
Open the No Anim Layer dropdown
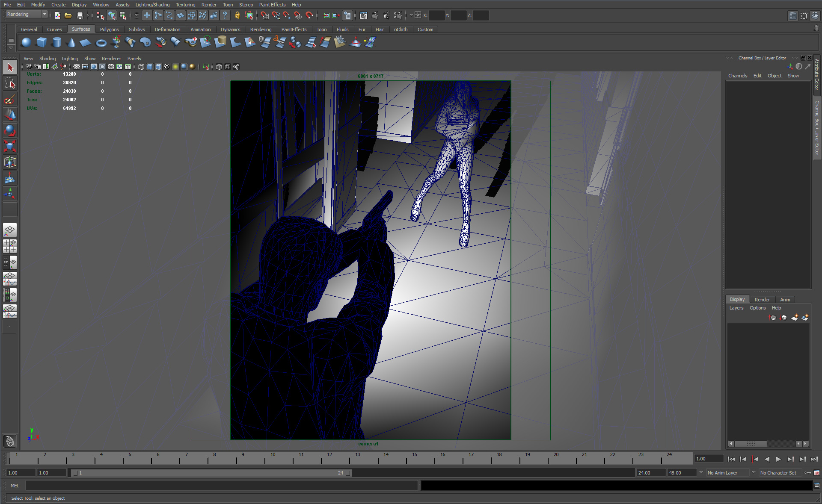tap(727, 473)
